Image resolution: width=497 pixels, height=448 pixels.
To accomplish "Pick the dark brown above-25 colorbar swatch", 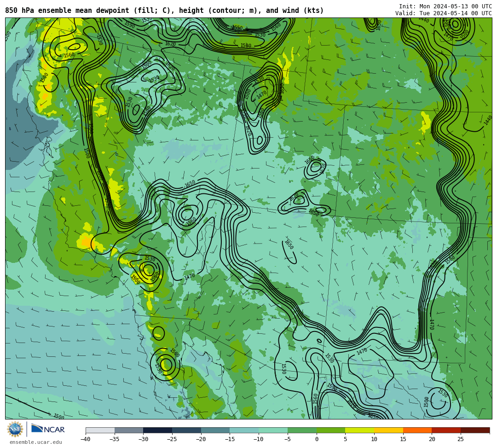I will tap(475, 430).
